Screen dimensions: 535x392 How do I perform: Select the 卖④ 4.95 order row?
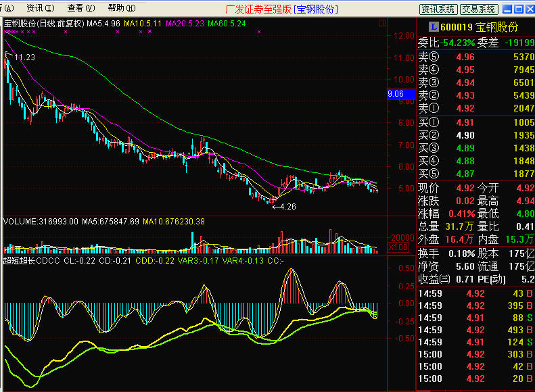(476, 70)
